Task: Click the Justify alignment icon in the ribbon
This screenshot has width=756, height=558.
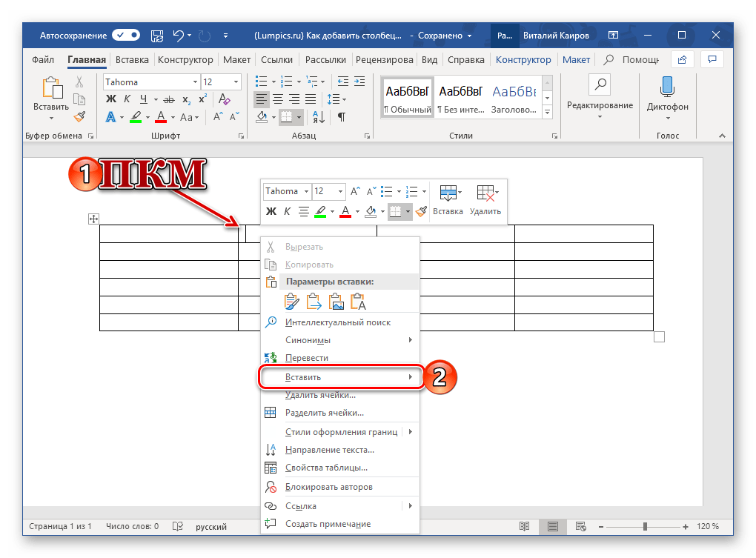Action: tap(311, 99)
